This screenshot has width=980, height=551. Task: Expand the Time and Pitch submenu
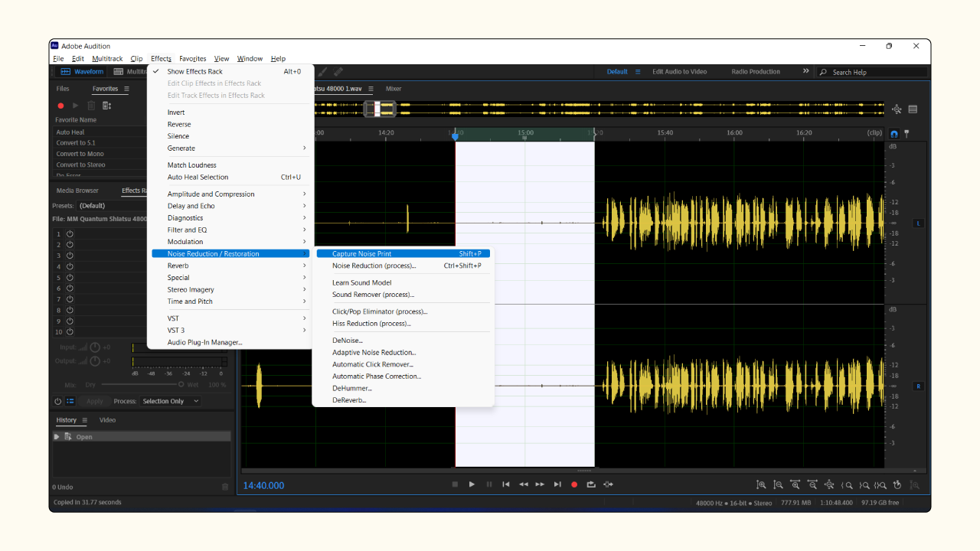[x=230, y=302]
